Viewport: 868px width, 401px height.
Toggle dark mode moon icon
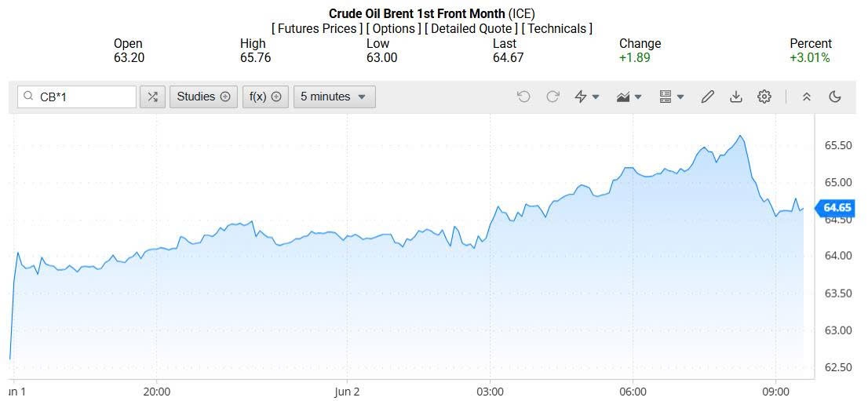(x=834, y=97)
